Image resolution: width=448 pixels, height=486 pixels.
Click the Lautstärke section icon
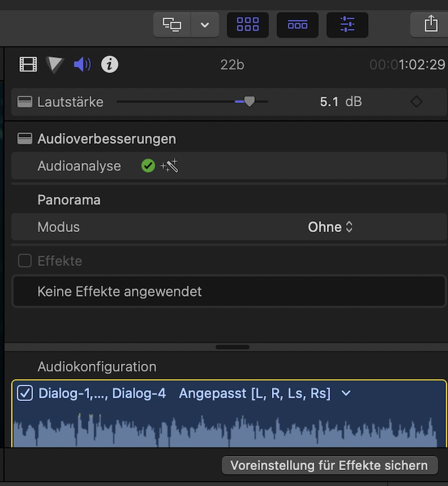(24, 102)
